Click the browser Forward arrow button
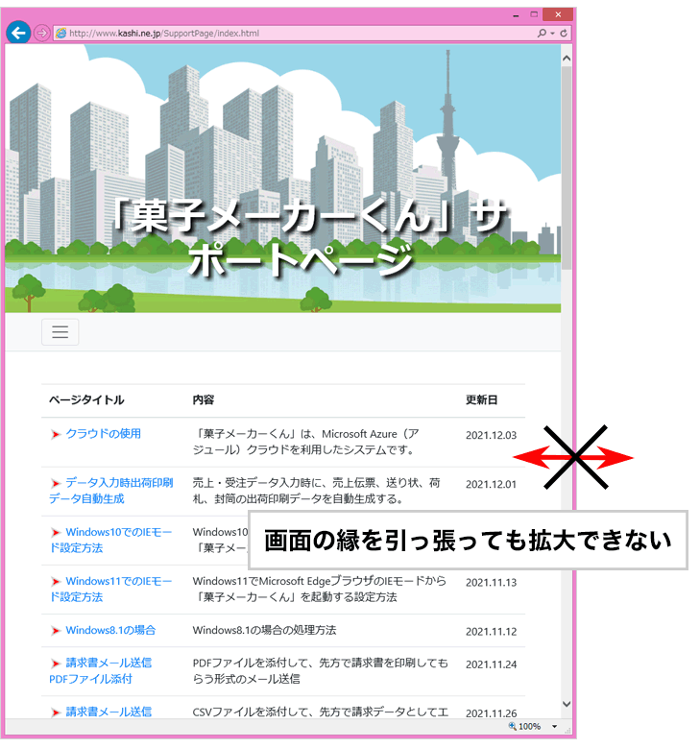This screenshot has height=748, width=700. (42, 33)
